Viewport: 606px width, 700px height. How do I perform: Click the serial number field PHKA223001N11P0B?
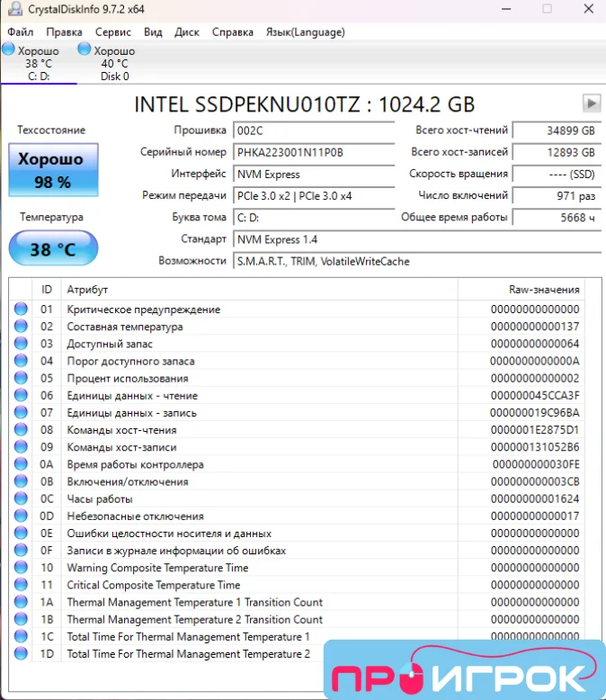pos(314,152)
